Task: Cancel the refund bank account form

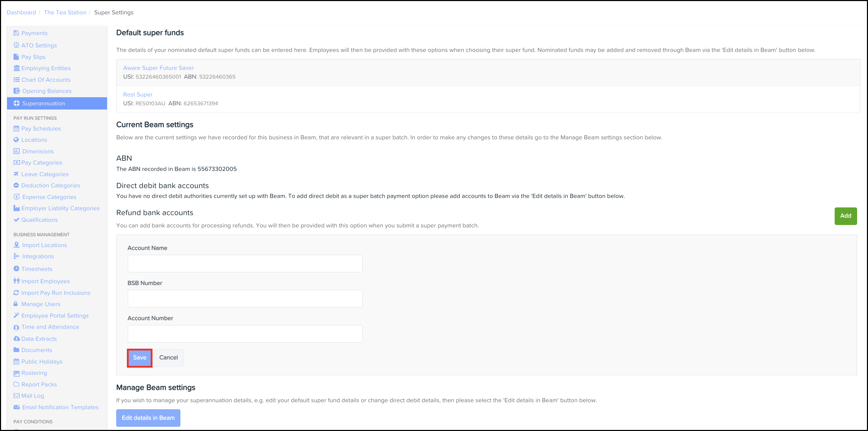Action: pyautogui.click(x=168, y=358)
